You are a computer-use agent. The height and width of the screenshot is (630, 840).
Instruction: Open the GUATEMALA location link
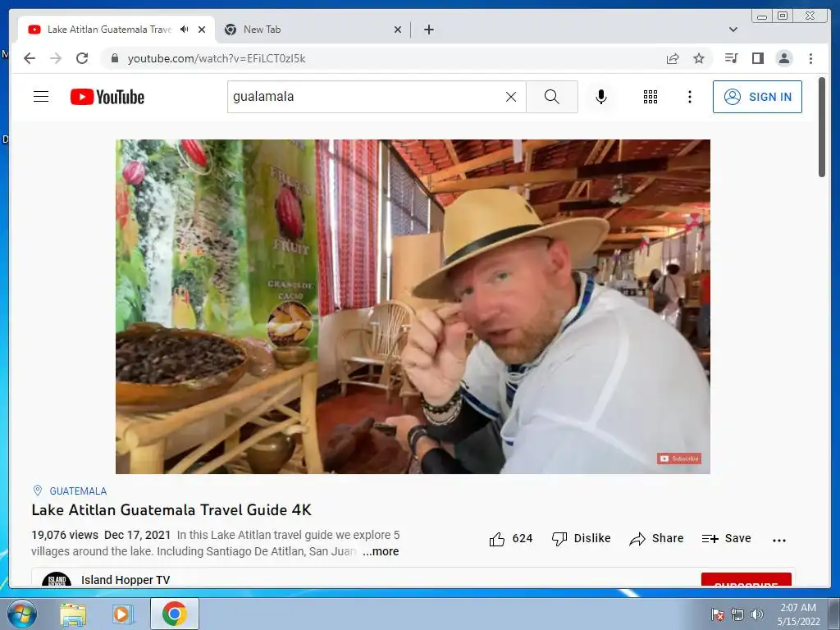[78, 491]
